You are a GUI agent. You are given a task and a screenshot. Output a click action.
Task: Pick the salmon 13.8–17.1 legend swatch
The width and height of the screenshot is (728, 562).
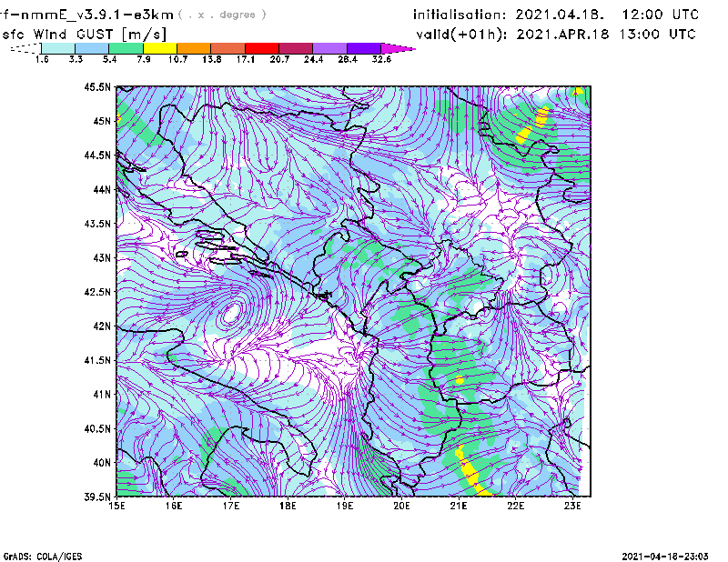coord(228,48)
